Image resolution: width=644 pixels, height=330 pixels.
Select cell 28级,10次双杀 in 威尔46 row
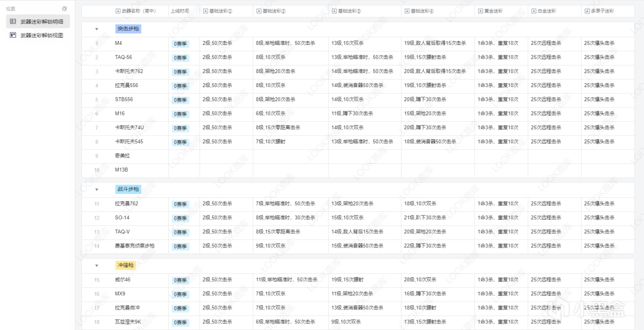tap(438, 281)
